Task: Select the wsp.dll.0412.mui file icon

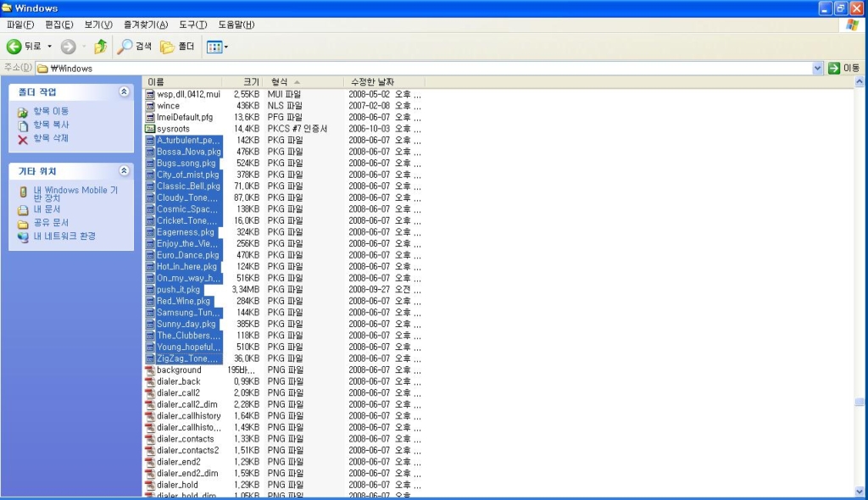Action: click(x=150, y=95)
